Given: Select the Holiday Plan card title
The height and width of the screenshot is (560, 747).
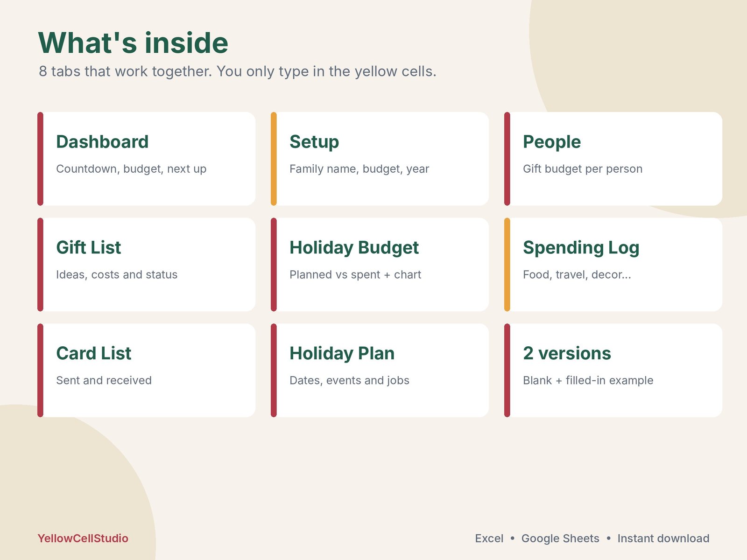Looking at the screenshot, I should [342, 354].
